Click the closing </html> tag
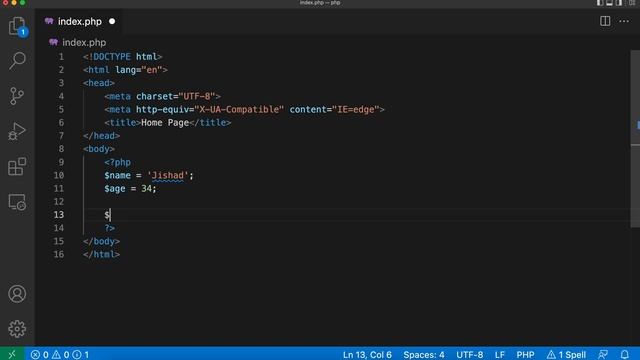The height and width of the screenshot is (360, 640). 101,254
